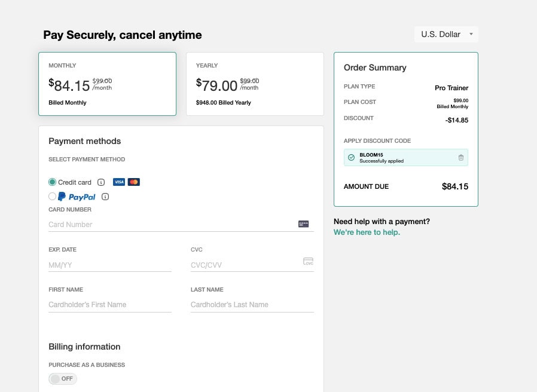Click the MM/YY expiration date field
This screenshot has height=392, width=537.
point(109,265)
